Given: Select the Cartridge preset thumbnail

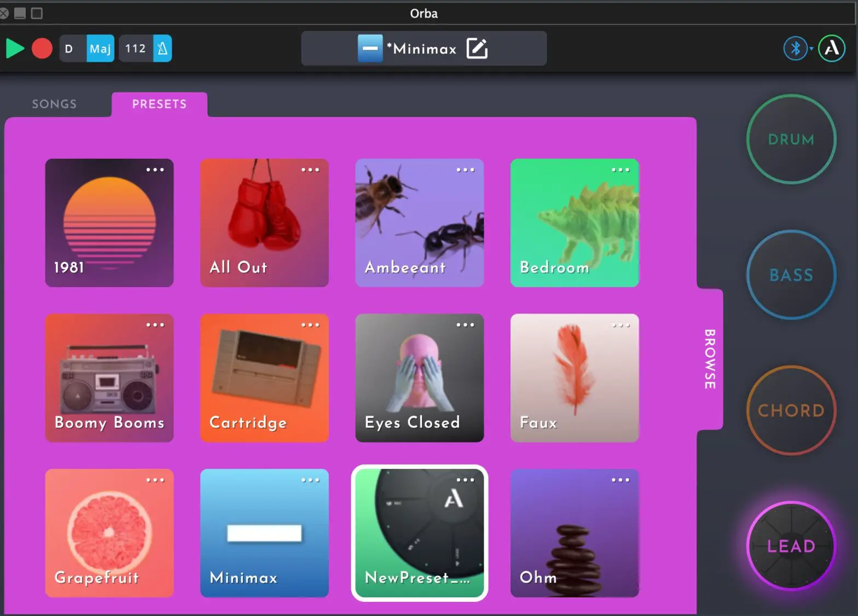Looking at the screenshot, I should (264, 378).
